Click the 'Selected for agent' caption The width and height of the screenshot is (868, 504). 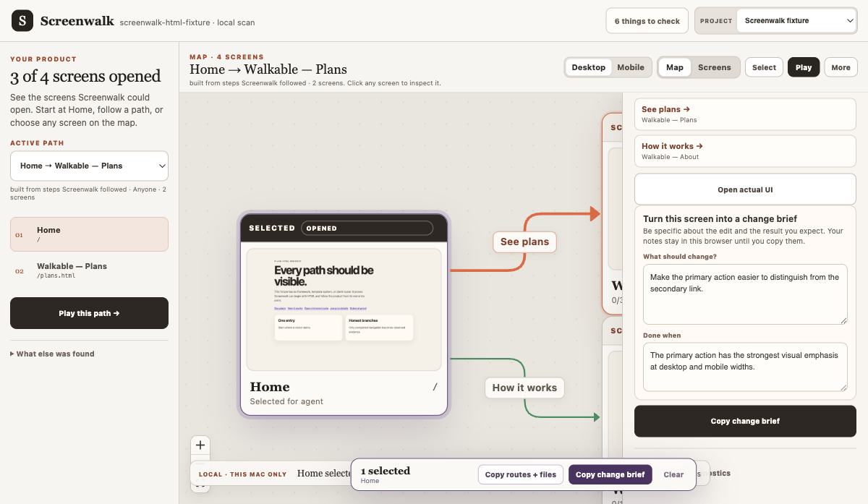point(286,401)
